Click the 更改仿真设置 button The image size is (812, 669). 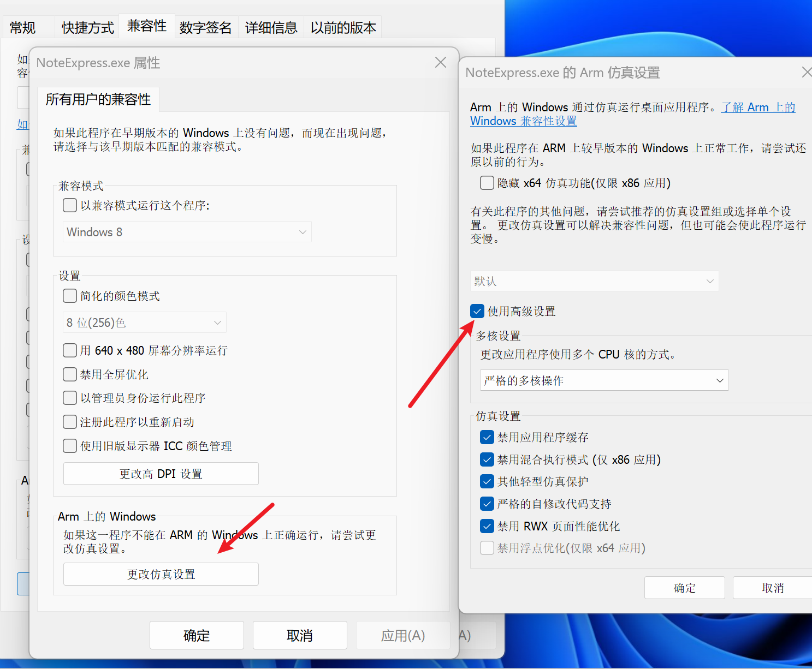161,574
